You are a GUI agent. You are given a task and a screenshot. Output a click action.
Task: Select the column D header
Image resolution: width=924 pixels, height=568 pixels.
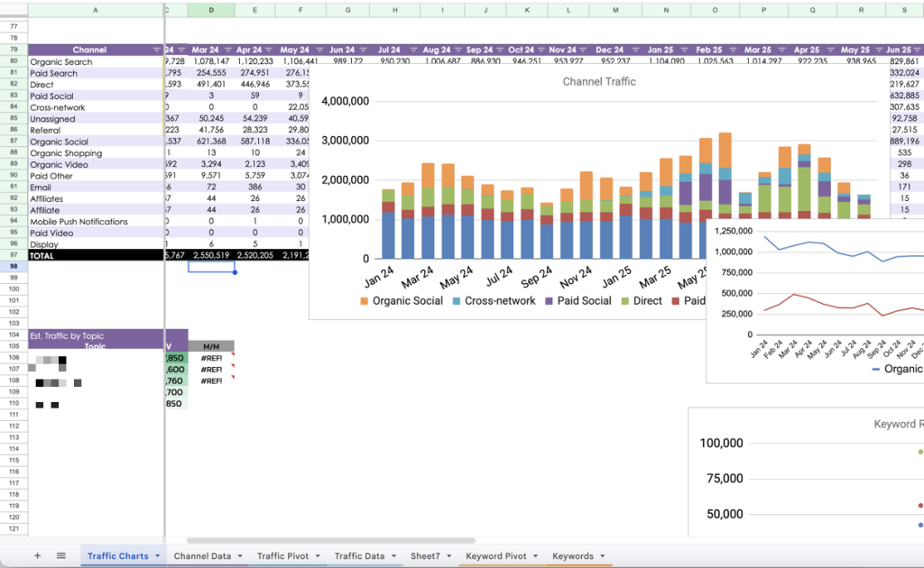coord(211,10)
